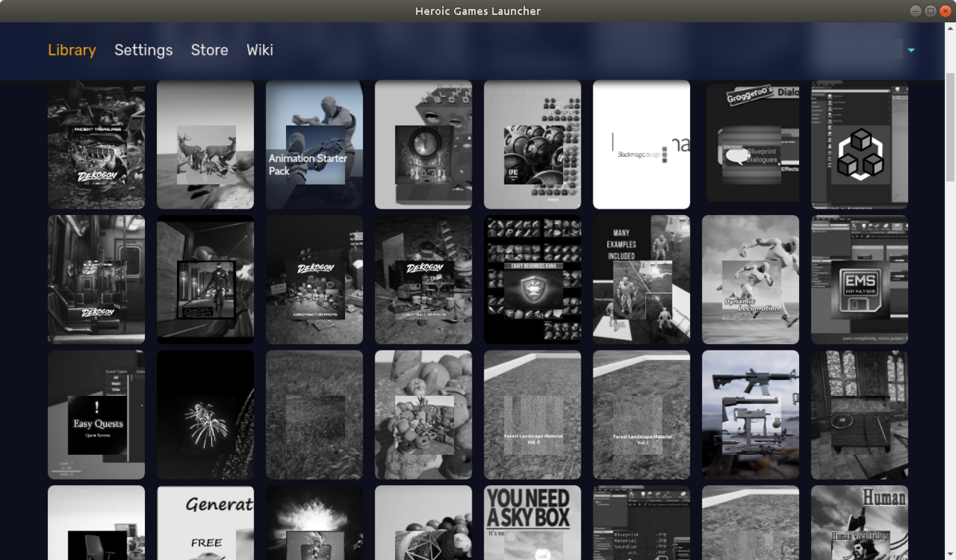Open the Easy Quests asset
This screenshot has width=956, height=560.
96,415
